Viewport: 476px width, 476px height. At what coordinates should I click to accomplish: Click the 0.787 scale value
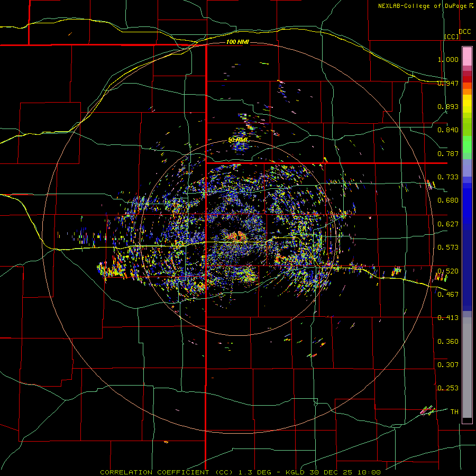tap(448, 153)
